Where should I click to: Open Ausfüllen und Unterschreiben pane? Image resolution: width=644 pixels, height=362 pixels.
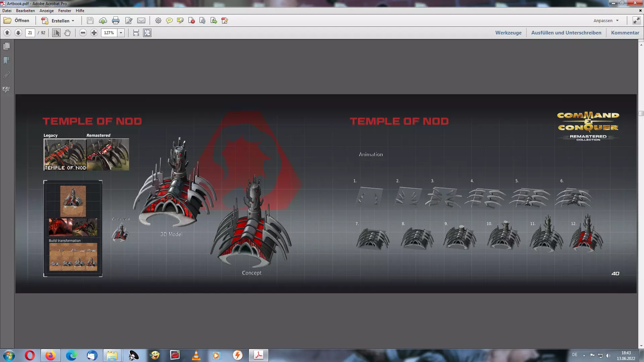coord(566,33)
